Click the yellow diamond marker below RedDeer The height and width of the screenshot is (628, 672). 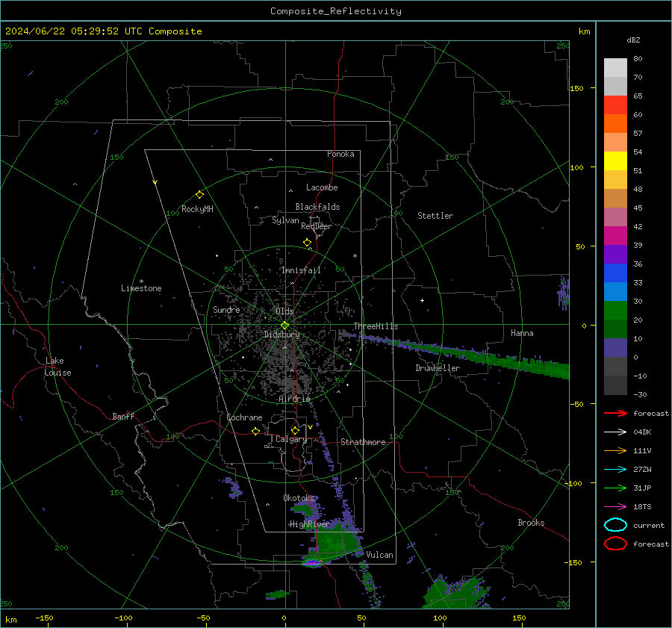tap(308, 243)
